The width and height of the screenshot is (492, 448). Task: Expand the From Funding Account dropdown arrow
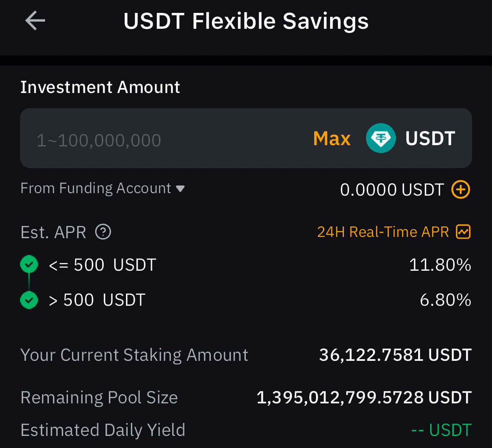pyautogui.click(x=180, y=189)
